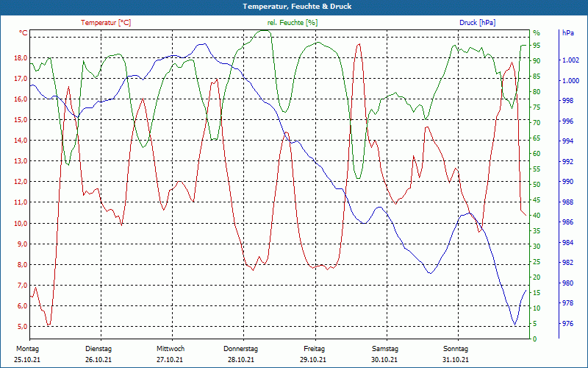The height and width of the screenshot is (368, 588).
Task: Click the '95' humidity axis value
Action: click(x=537, y=46)
